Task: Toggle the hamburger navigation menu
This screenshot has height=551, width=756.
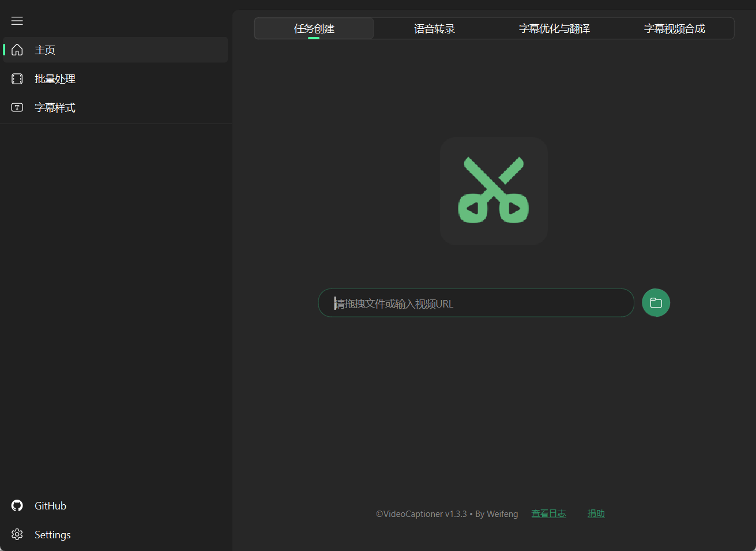Action: point(17,21)
